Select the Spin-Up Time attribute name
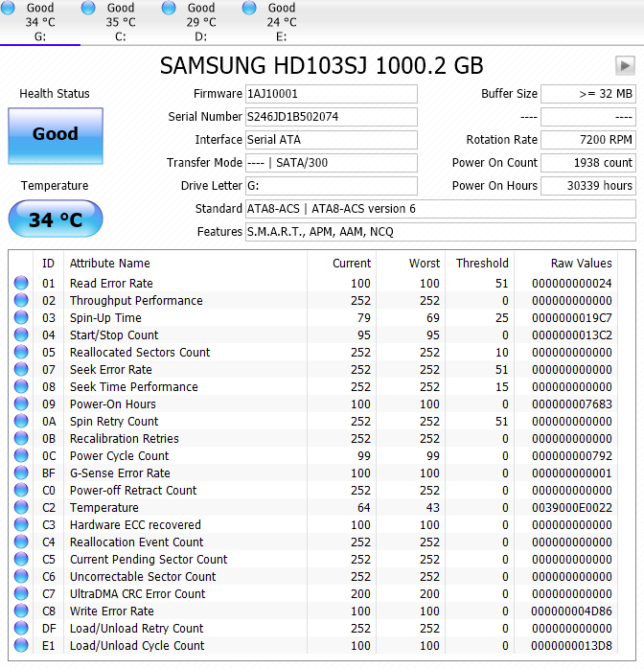Viewport: 644px width, 669px height. point(105,318)
